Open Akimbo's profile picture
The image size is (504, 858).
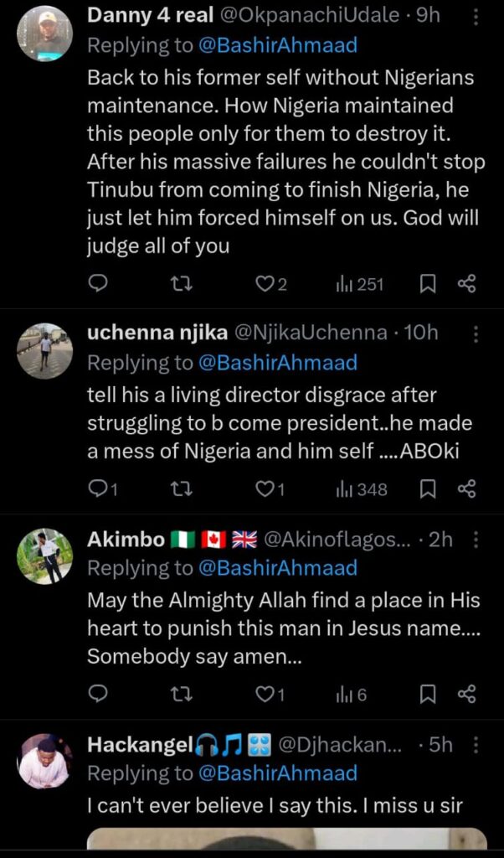(44, 556)
